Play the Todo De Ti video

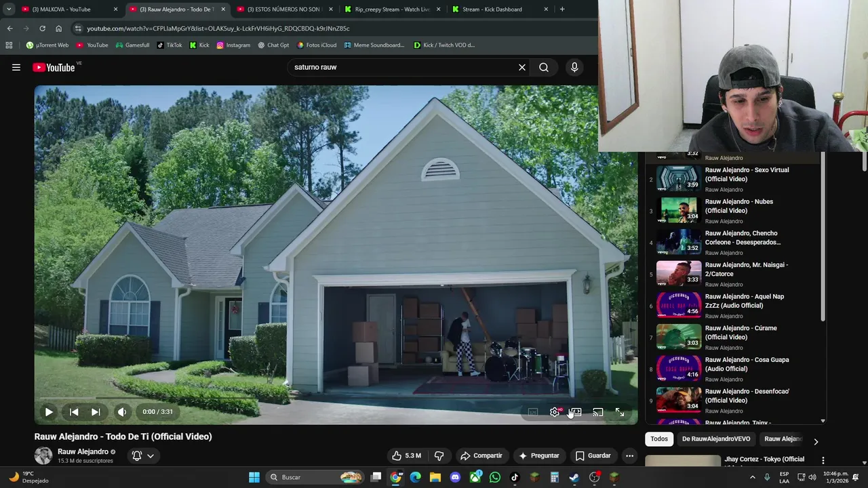tap(49, 411)
